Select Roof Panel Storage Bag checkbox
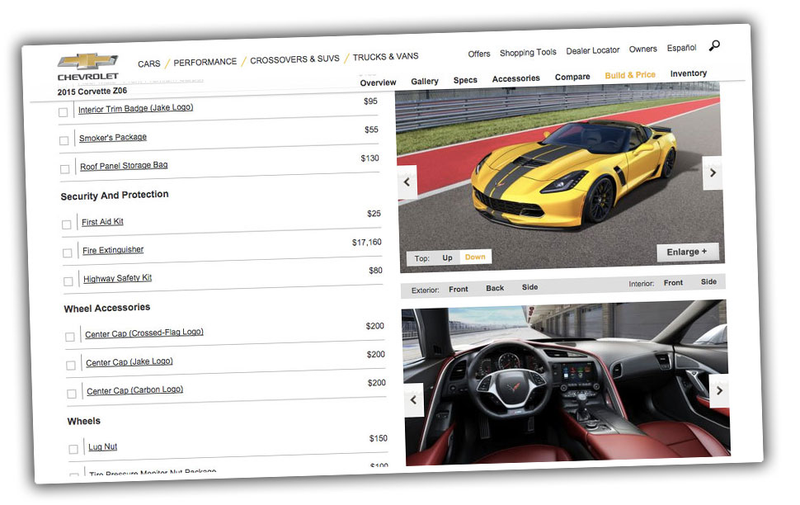 65,169
